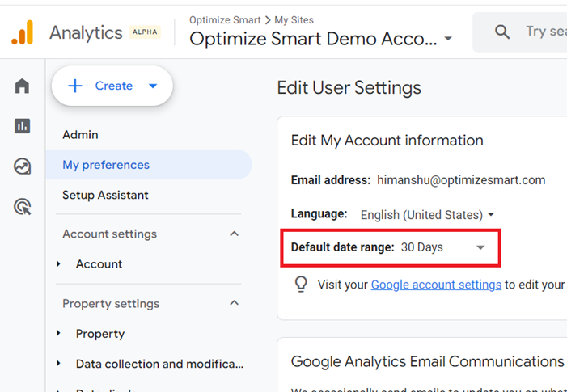Expand the Property tree item

tap(58, 334)
